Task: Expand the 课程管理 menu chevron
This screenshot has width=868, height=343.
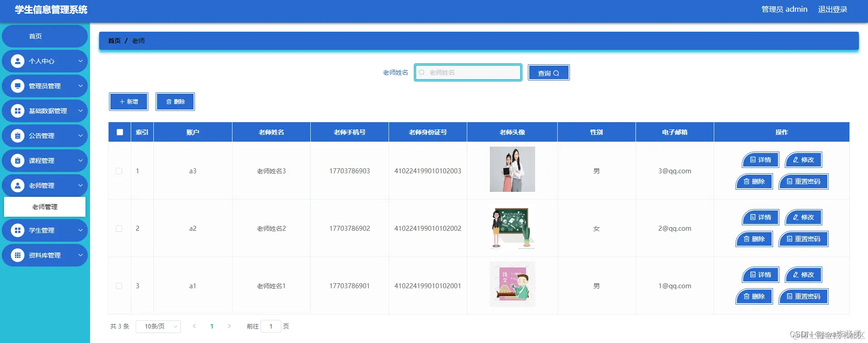Action: tap(81, 161)
